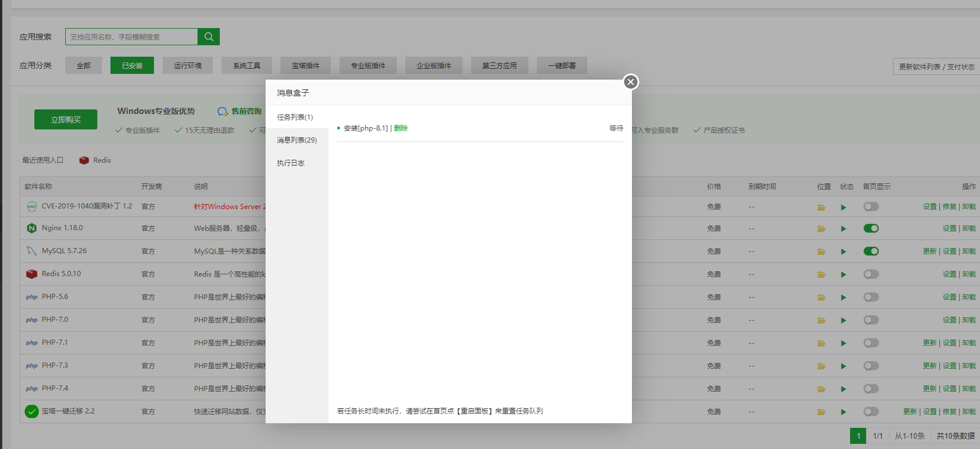Image resolution: width=980 pixels, height=449 pixels.
Task: Click status play icon for PHP-5.6
Action: pyautogui.click(x=844, y=297)
